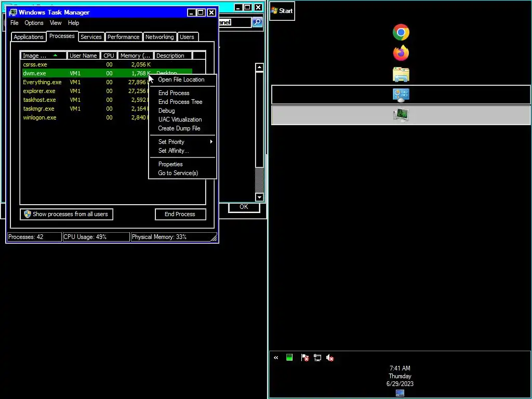Open the Help menu
The width and height of the screenshot is (532, 399).
tap(73, 23)
